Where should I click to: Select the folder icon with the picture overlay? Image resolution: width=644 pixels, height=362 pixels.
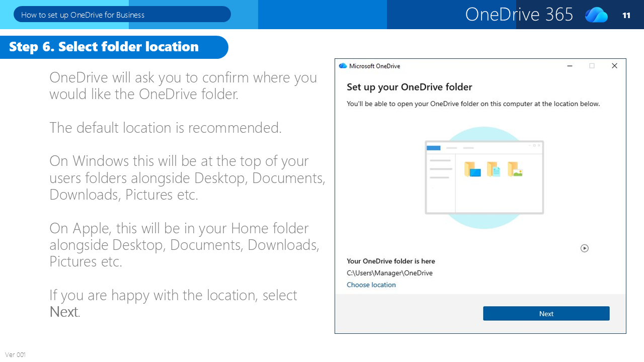[515, 169]
